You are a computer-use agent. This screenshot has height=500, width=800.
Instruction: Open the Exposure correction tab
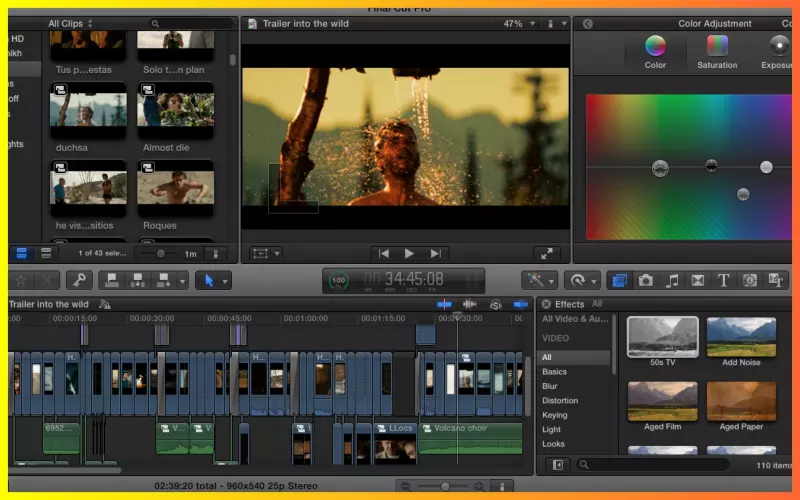779,52
